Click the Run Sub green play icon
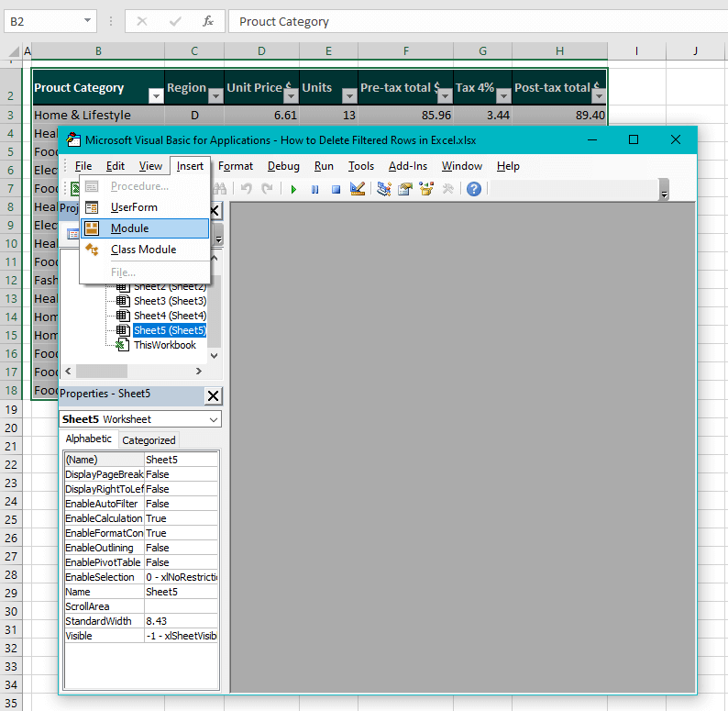 pyautogui.click(x=293, y=189)
